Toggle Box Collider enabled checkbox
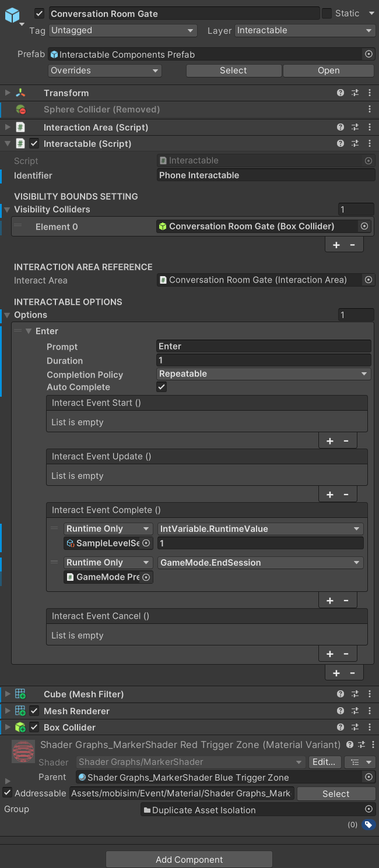The image size is (379, 868). 34,727
